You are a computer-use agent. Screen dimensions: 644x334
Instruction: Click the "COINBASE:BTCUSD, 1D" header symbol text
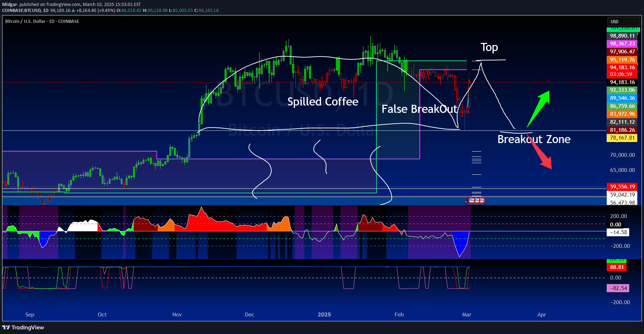(25, 11)
